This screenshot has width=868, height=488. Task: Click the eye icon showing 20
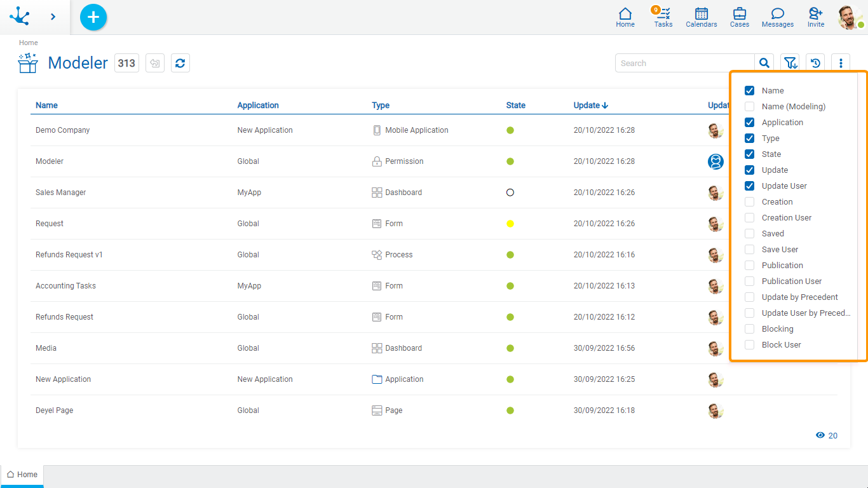[x=820, y=435]
